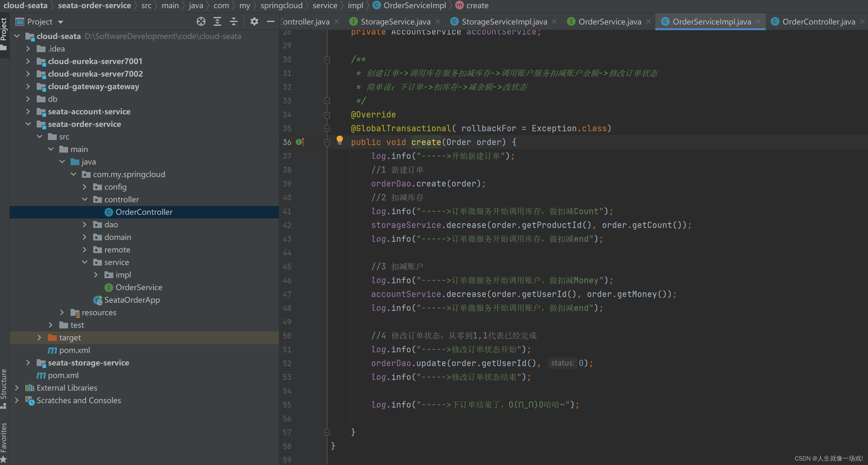Image resolution: width=868 pixels, height=465 pixels.
Task: Expand cloud-gateway-gateway module
Action: pyautogui.click(x=28, y=86)
